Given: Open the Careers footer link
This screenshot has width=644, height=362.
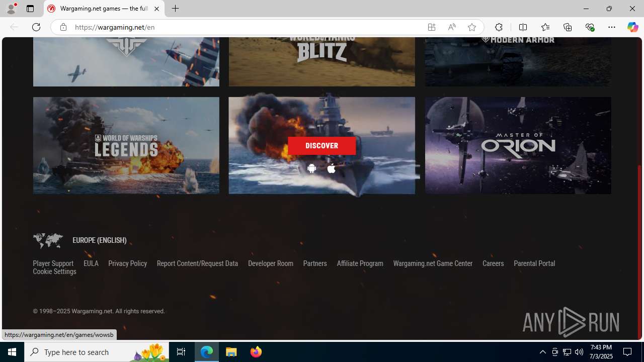Looking at the screenshot, I should (493, 263).
